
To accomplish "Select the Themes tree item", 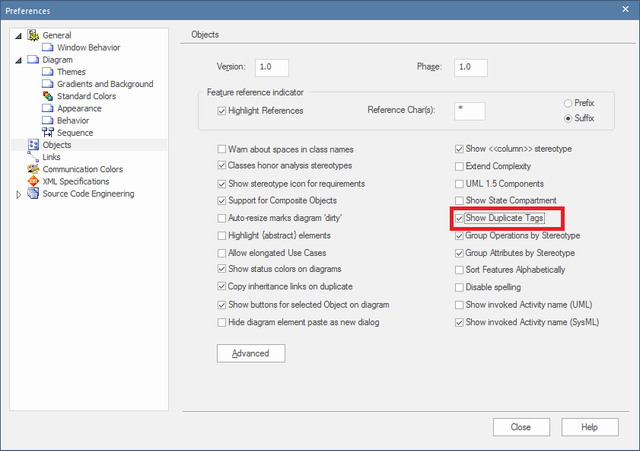I will tap(71, 72).
